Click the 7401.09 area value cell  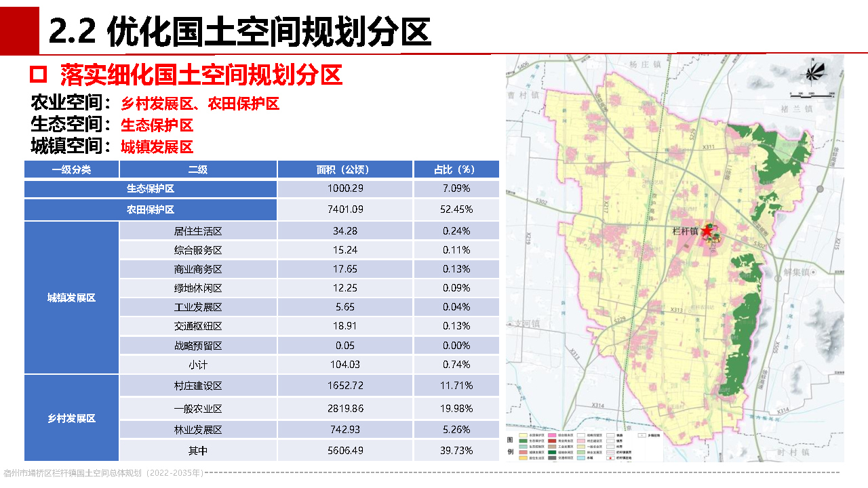(x=344, y=209)
